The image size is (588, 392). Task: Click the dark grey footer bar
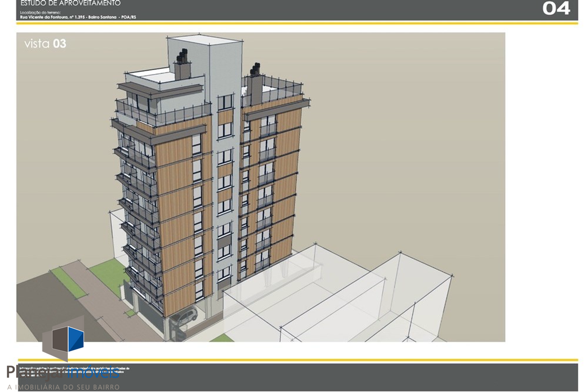coord(345,377)
